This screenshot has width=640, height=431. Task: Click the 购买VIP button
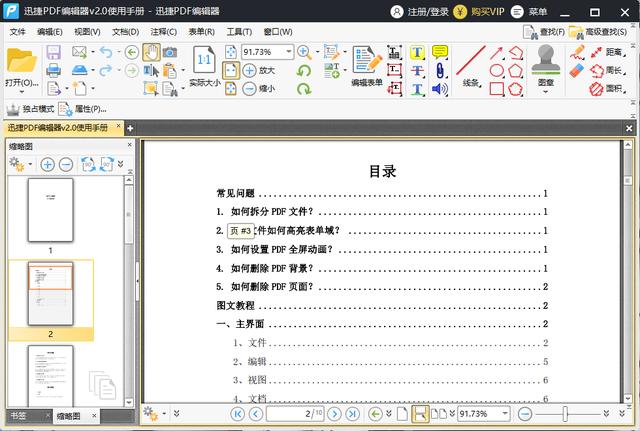pyautogui.click(x=479, y=12)
